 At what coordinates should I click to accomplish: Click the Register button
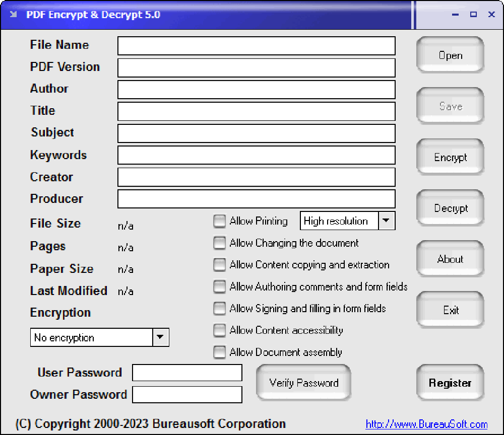click(450, 383)
